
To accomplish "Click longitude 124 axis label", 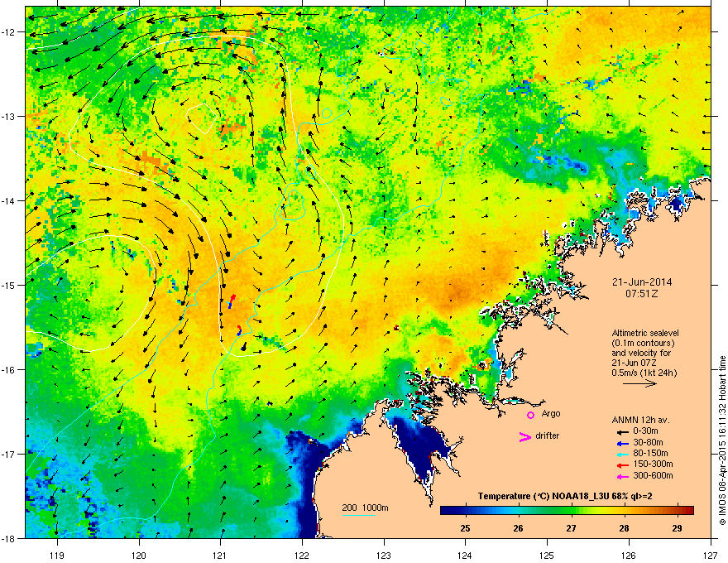I will pyautogui.click(x=465, y=556).
